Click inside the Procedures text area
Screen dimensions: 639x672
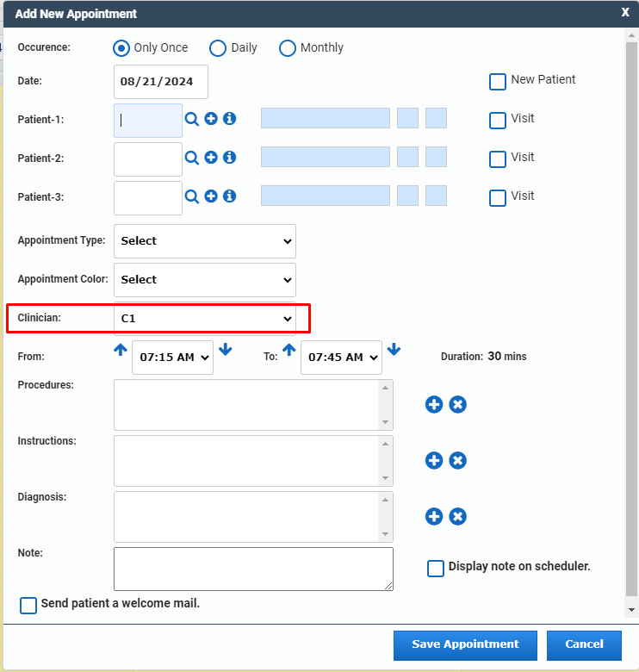(x=246, y=405)
